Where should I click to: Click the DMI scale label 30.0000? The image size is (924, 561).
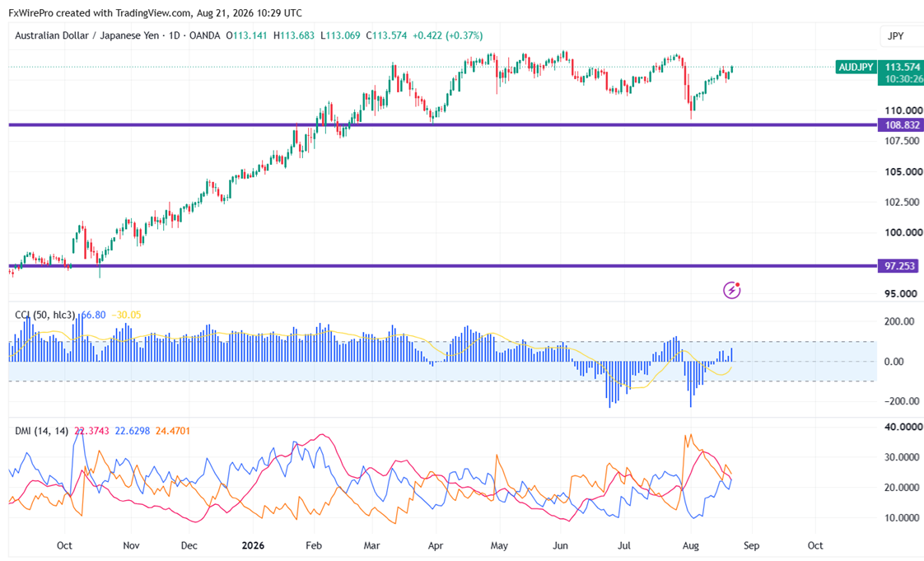pos(903,457)
